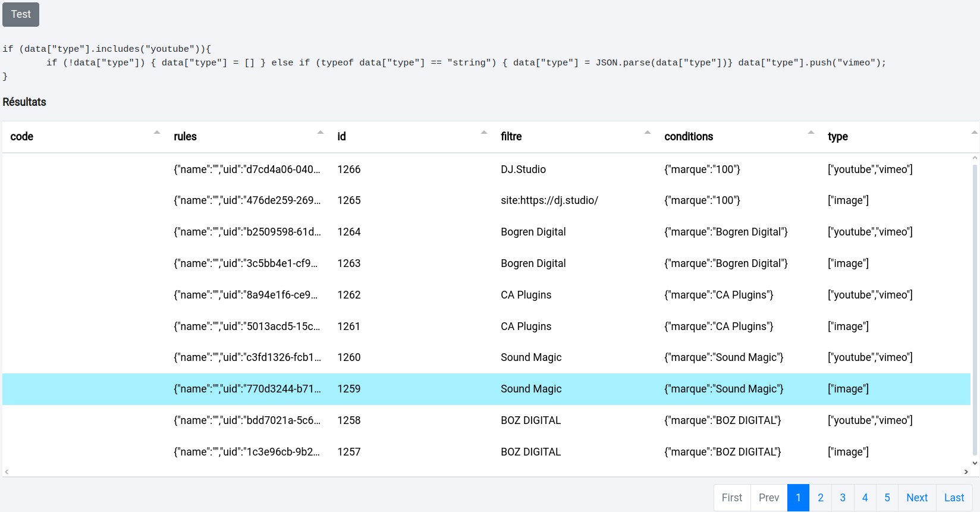Sort by rules column arrow icon

[321, 133]
